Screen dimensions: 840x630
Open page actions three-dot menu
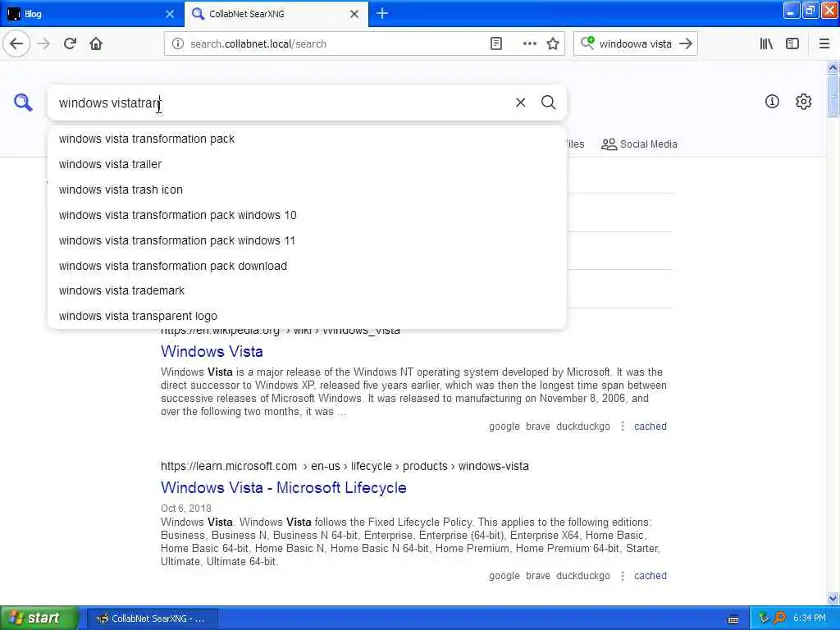529,44
